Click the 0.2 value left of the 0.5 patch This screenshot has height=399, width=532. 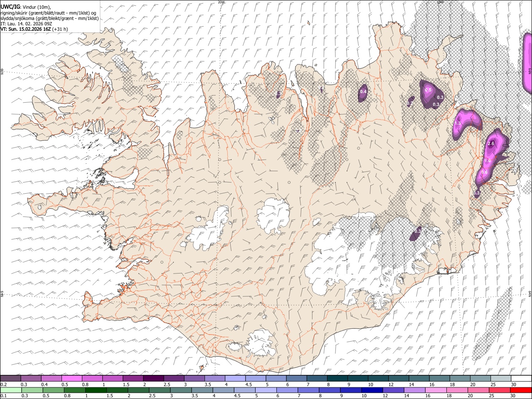[x=410, y=103]
